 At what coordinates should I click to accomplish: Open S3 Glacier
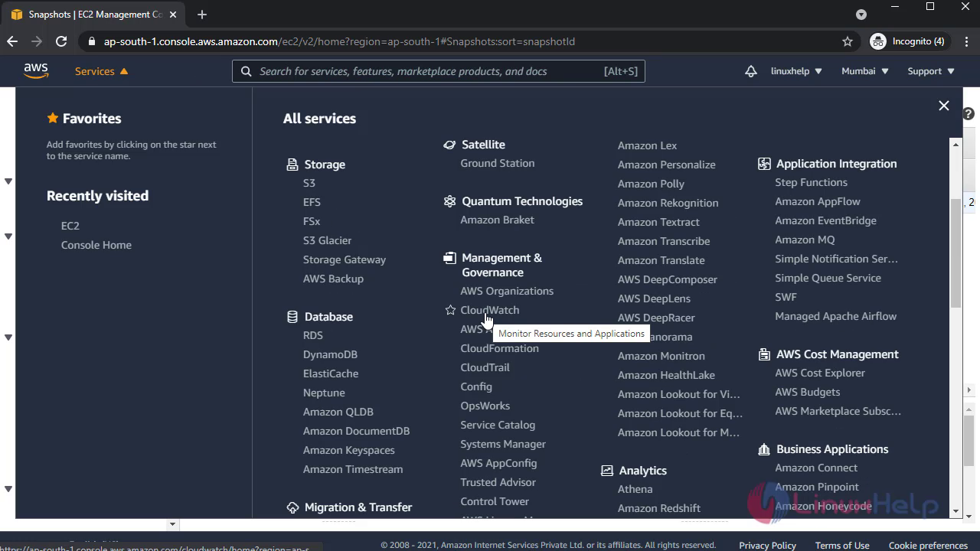click(327, 240)
